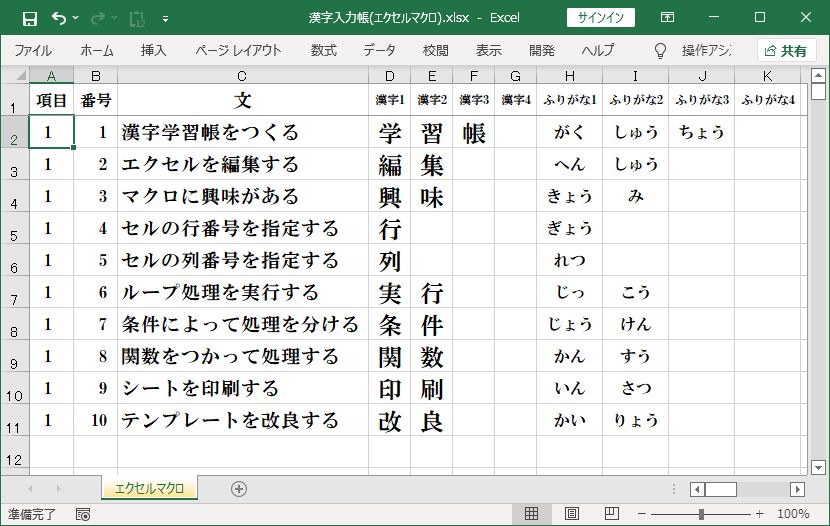Select the furigana cell ぎょう
The height and width of the screenshot is (526, 830).
(x=570, y=228)
